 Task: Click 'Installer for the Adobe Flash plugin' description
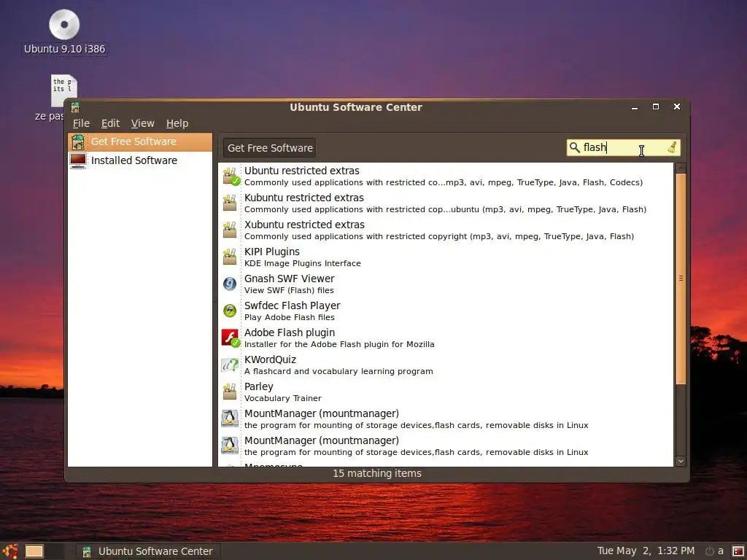[x=339, y=344]
